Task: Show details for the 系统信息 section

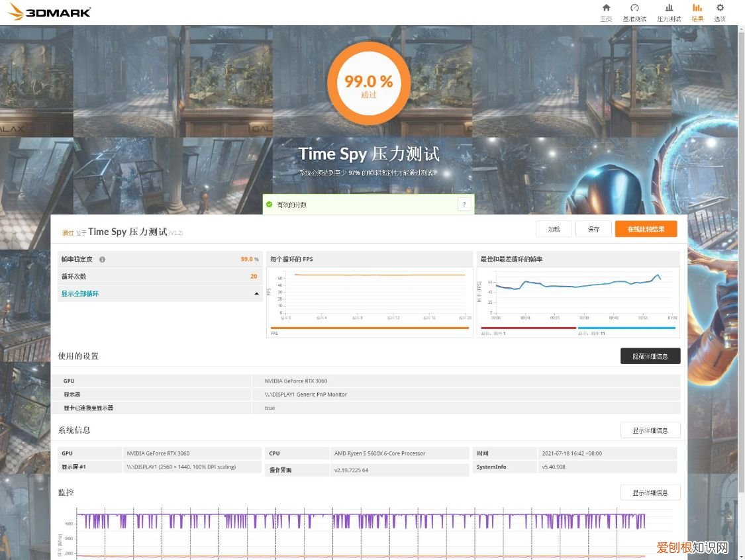Action: pyautogui.click(x=650, y=430)
